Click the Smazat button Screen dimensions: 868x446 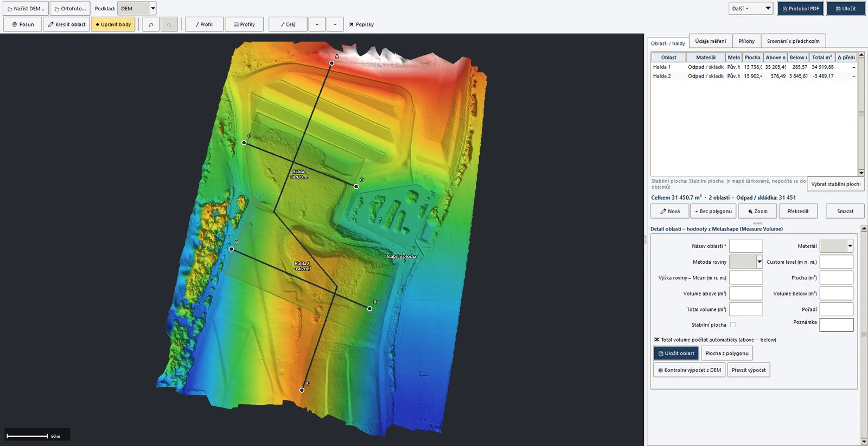point(845,211)
